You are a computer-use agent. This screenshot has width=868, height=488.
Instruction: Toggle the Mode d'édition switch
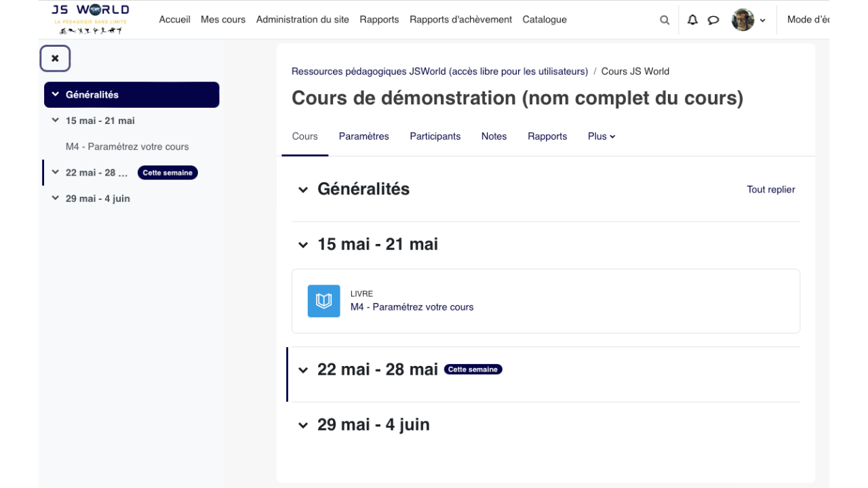808,20
